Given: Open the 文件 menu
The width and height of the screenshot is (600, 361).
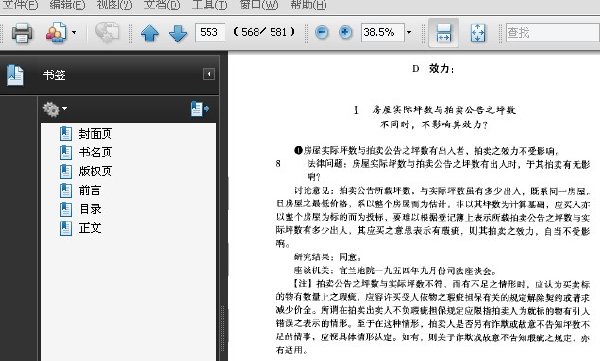Looking at the screenshot, I should (x=20, y=5).
